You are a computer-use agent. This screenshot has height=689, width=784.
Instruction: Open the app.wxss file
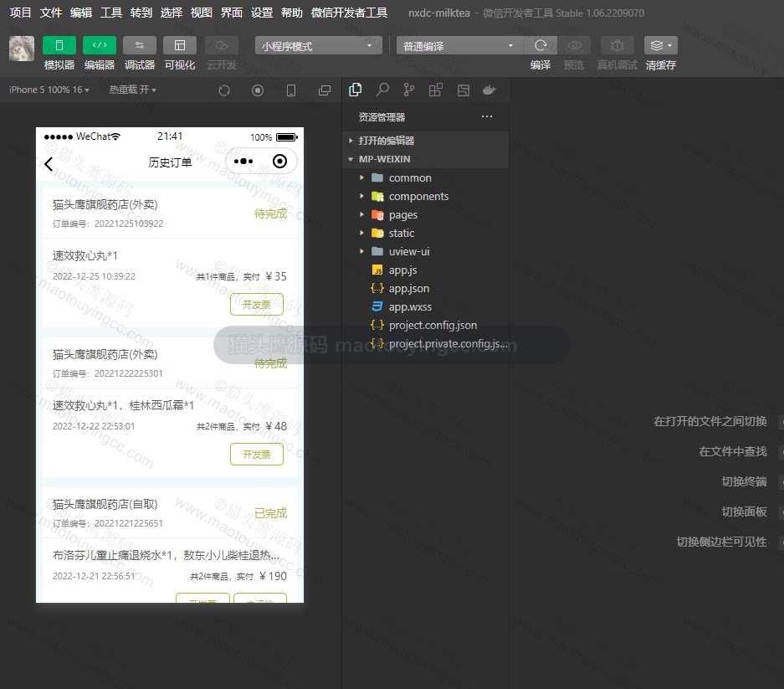click(426, 306)
